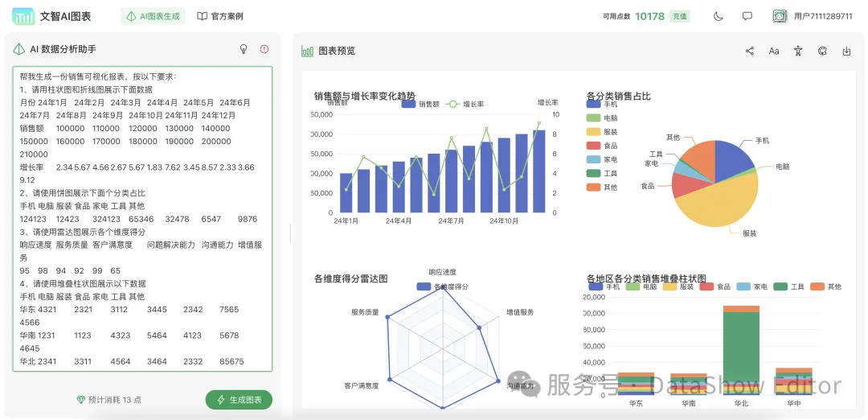Toggle dark mode moon icon

pyautogui.click(x=719, y=16)
